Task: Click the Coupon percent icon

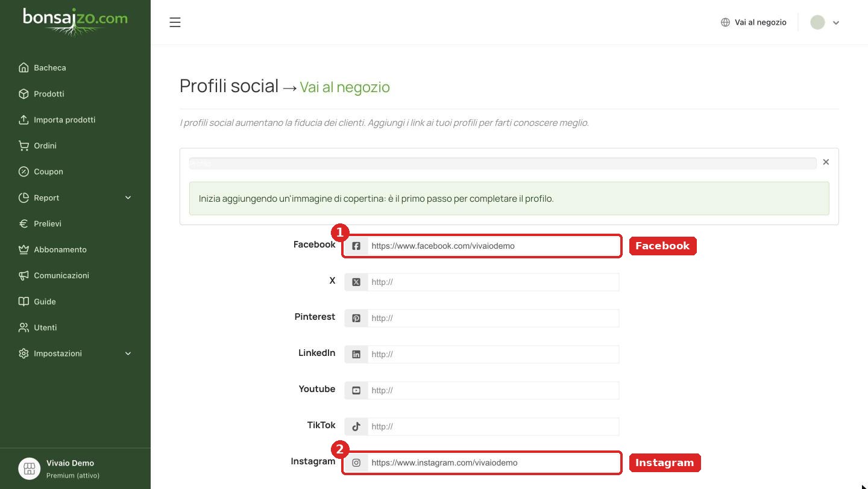Action: click(24, 172)
